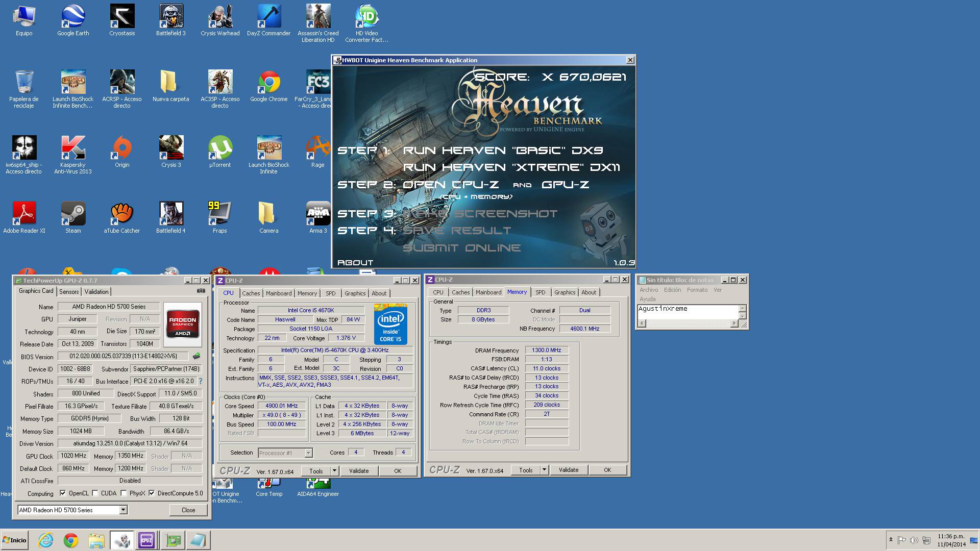Click the Inicio start button

pos(15,540)
